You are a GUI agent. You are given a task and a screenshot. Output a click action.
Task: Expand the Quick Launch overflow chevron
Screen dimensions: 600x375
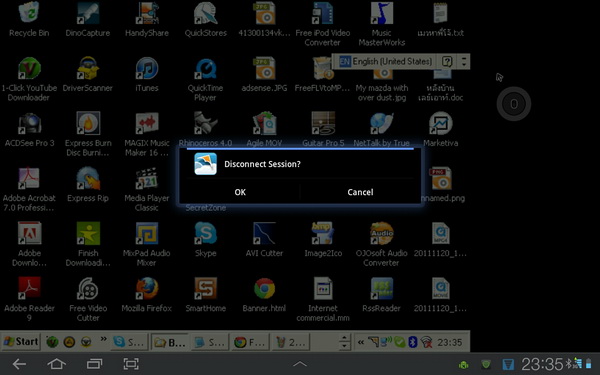[103, 339]
